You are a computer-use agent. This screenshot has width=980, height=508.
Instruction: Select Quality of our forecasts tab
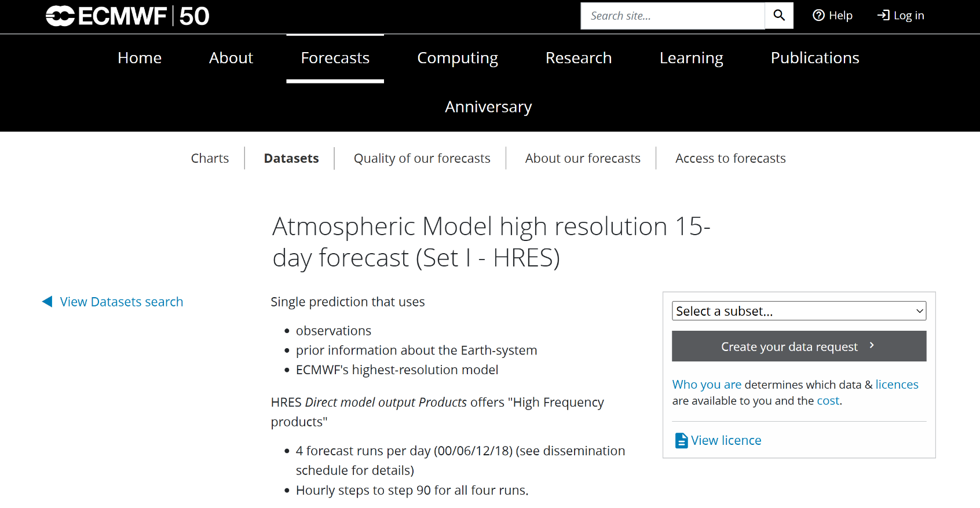coord(422,159)
